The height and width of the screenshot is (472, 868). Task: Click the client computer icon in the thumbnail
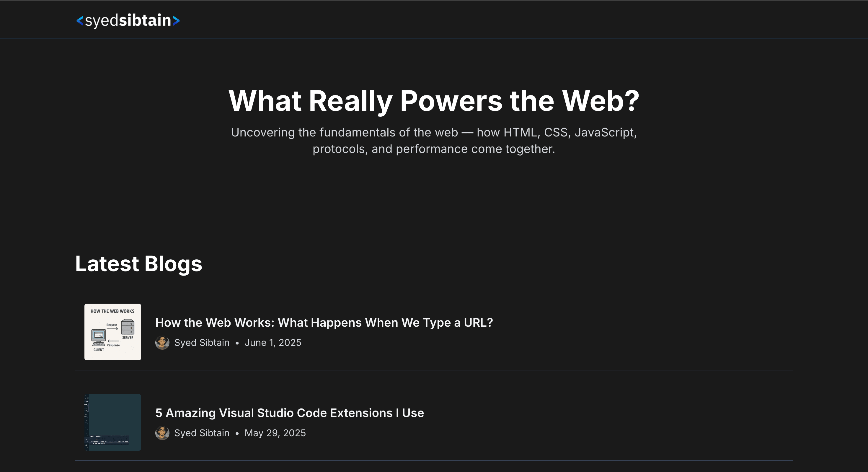[x=98, y=338]
